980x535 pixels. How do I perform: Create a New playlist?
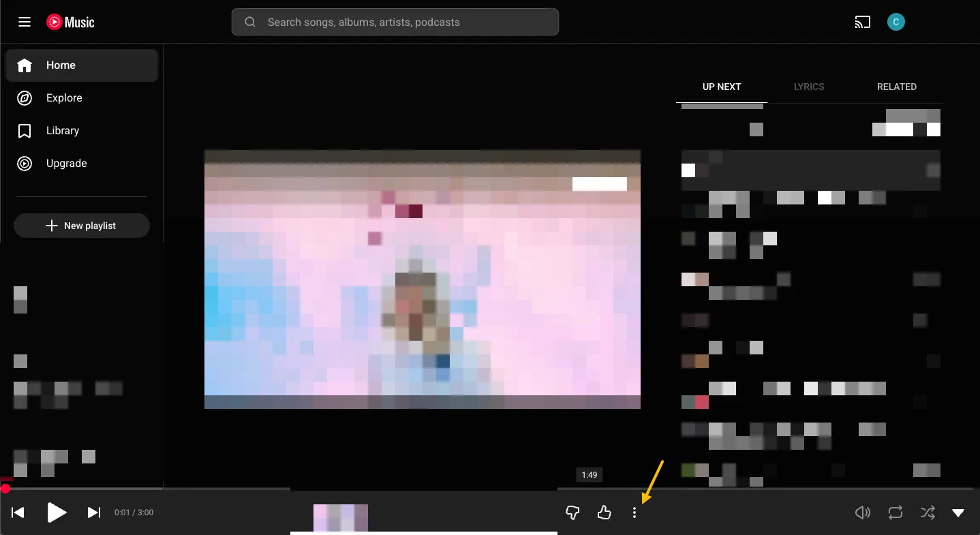82,226
